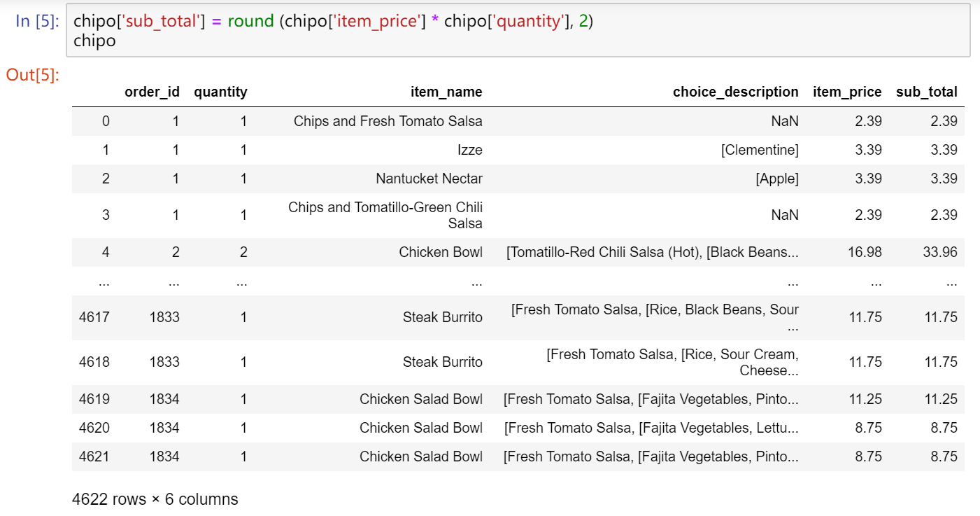Select the Nantucket Nectar cell
The height and width of the screenshot is (516, 980).
pos(429,179)
